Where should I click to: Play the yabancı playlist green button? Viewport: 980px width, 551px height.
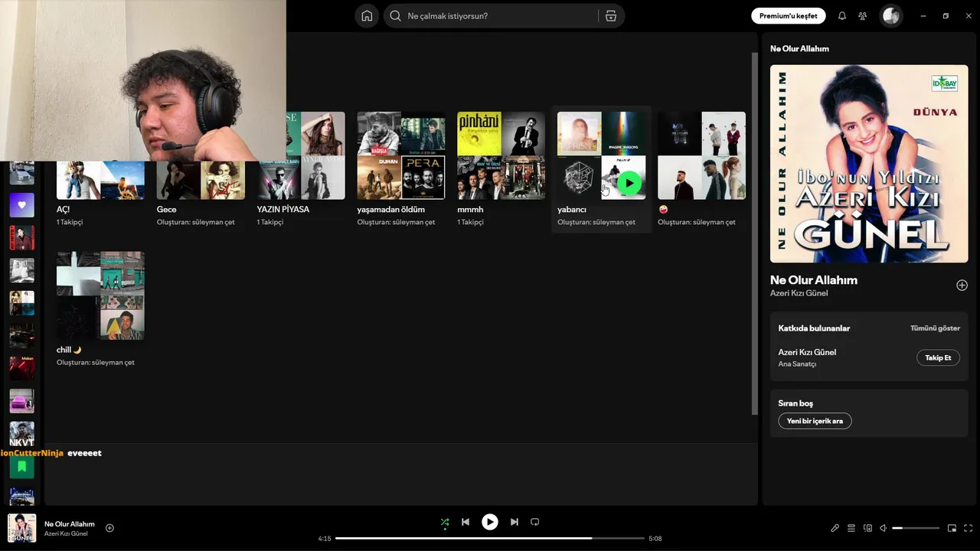click(629, 184)
